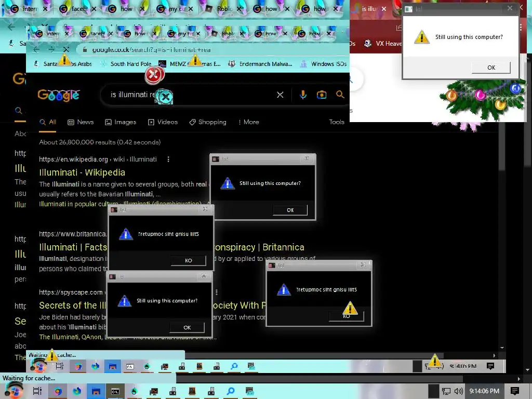Open the Windows ISOs bookmark
The width and height of the screenshot is (532, 399).
tap(324, 64)
